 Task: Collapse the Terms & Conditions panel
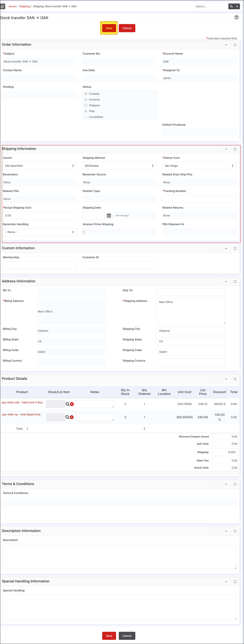click(x=226, y=484)
